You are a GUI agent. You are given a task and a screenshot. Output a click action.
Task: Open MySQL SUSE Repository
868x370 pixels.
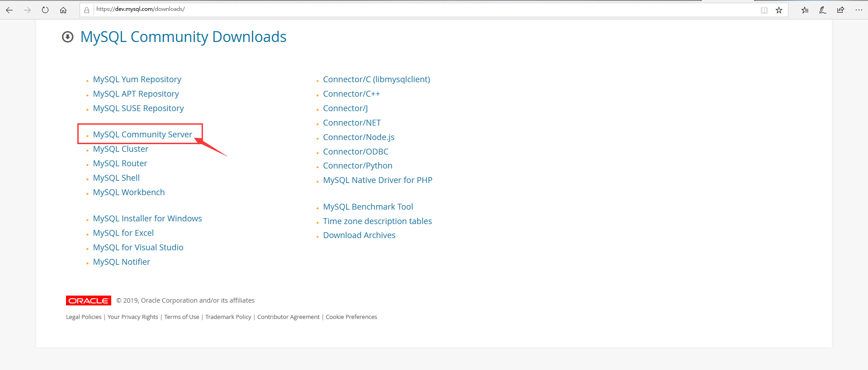[x=138, y=108]
